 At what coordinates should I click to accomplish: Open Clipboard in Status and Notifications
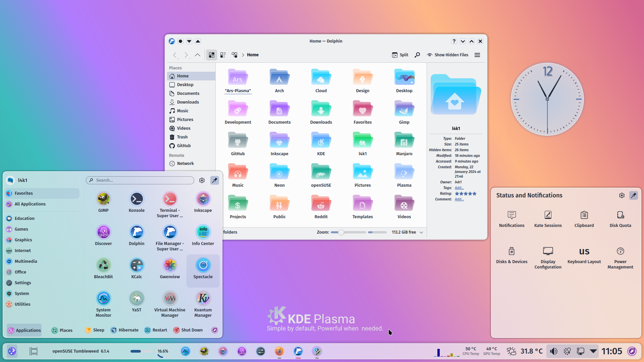coord(584,219)
